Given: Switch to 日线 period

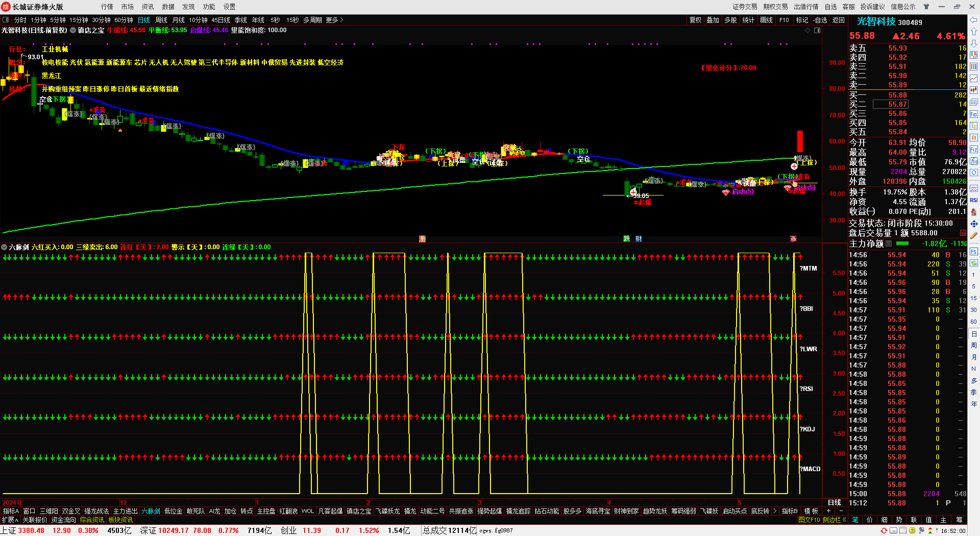Looking at the screenshot, I should pos(144,20).
